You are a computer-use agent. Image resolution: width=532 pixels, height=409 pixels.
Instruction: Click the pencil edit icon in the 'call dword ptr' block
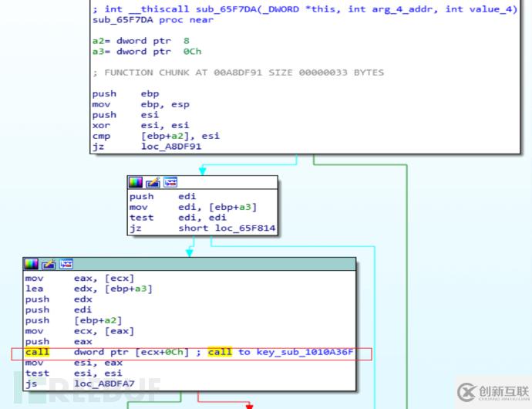tap(49, 264)
